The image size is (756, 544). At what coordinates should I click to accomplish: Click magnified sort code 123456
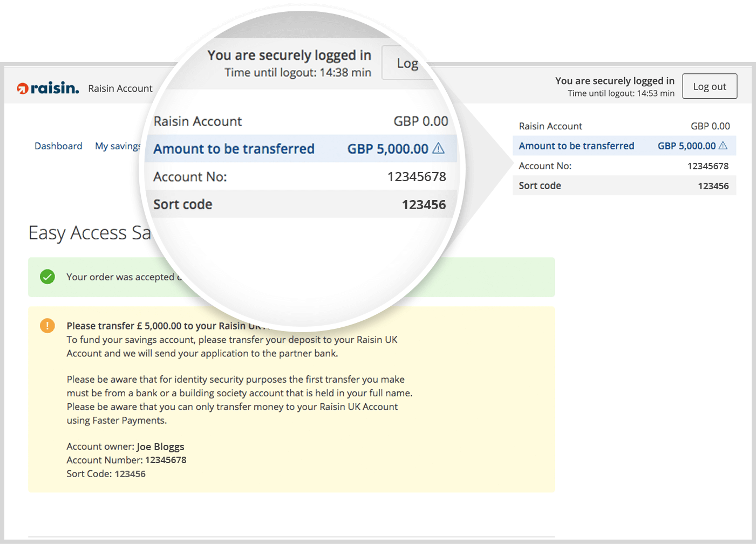(x=424, y=205)
